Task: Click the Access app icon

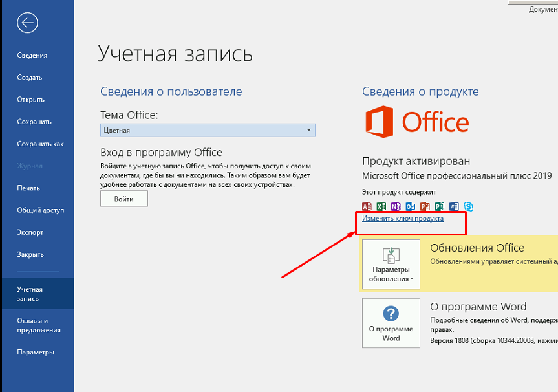Action: click(x=367, y=206)
